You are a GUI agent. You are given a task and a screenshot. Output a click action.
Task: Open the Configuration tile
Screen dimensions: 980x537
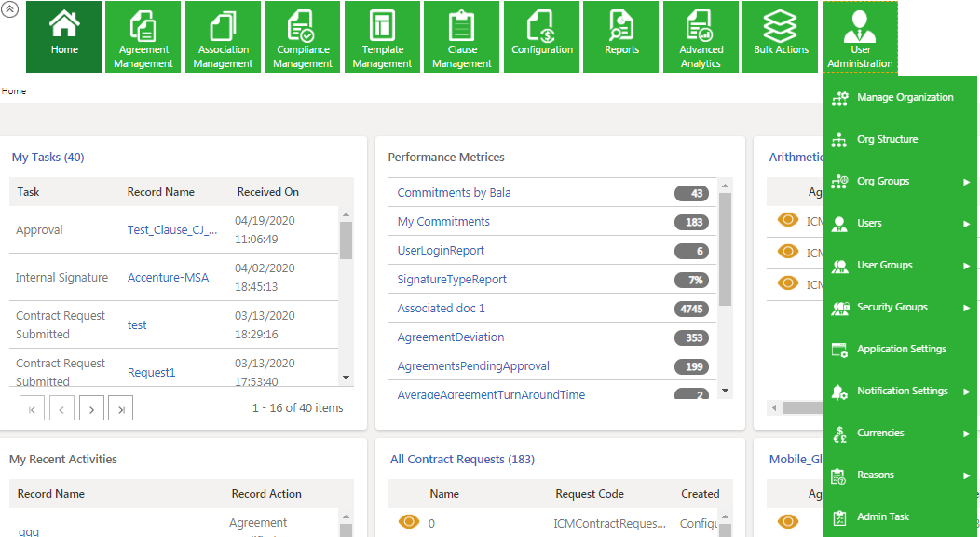[x=541, y=37]
